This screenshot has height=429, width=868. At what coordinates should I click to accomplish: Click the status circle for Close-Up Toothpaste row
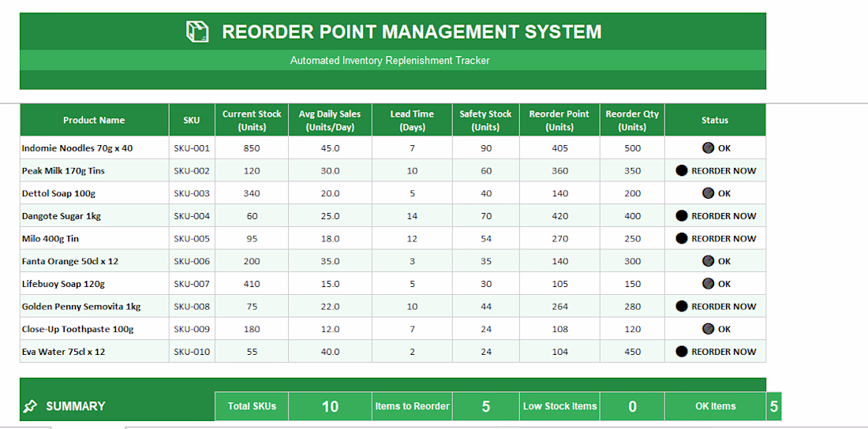coord(708,329)
